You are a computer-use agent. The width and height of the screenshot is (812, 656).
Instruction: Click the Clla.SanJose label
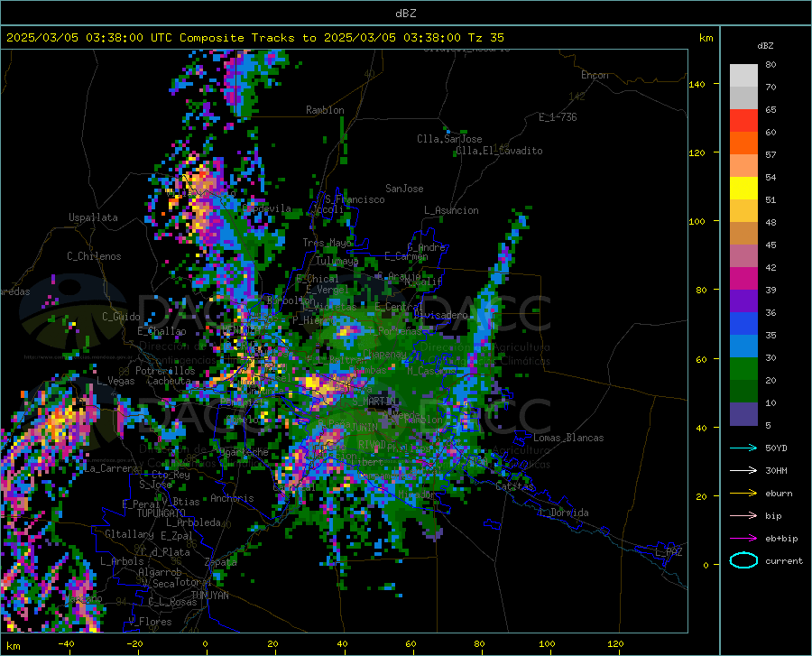click(x=449, y=139)
